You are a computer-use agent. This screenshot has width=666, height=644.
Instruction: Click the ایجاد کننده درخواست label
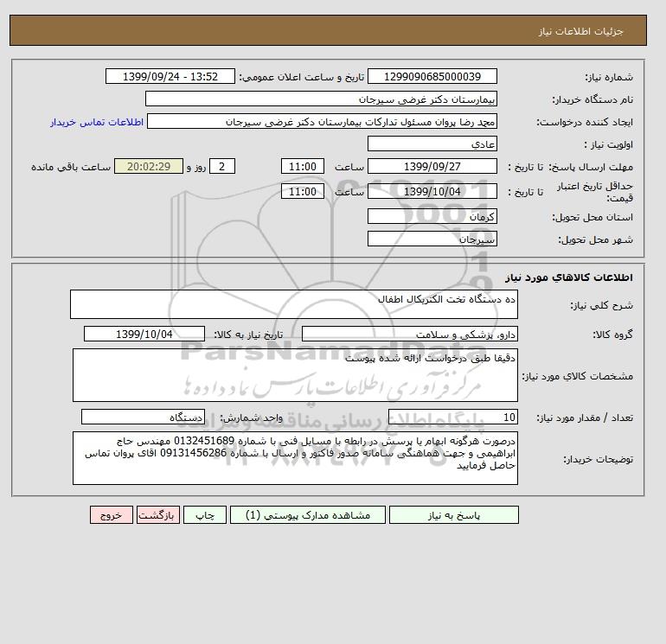pos(585,122)
